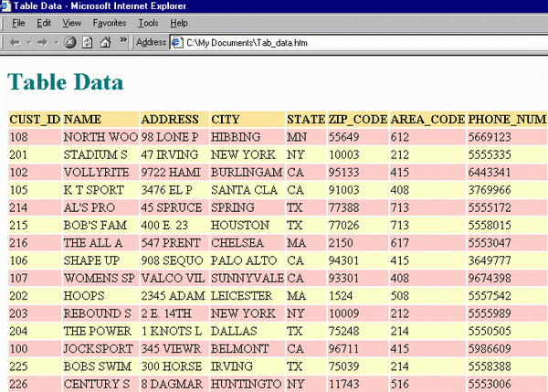Image resolution: width=548 pixels, height=392 pixels.
Task: Click the STATE column header
Action: point(306,120)
